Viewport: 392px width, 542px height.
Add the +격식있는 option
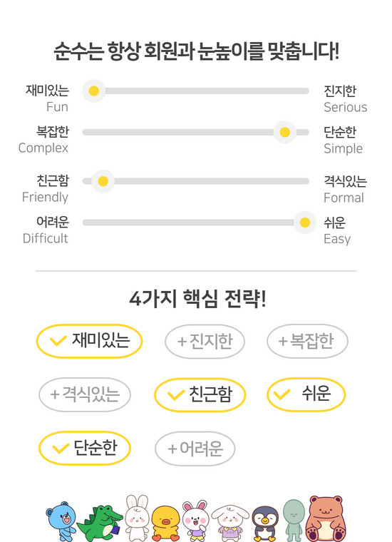click(85, 394)
